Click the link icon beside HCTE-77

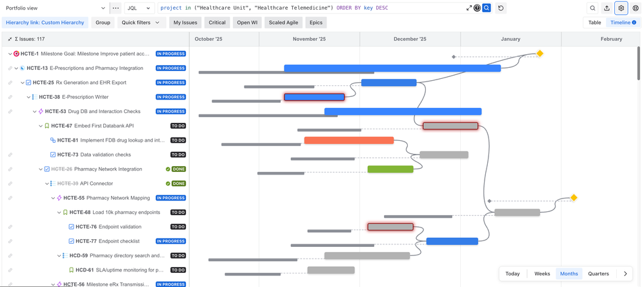(10, 241)
